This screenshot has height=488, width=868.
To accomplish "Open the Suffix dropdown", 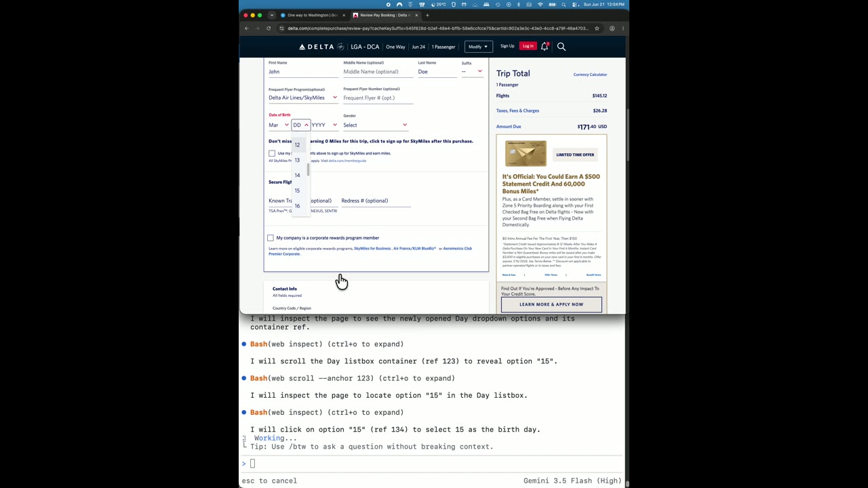I will [472, 71].
